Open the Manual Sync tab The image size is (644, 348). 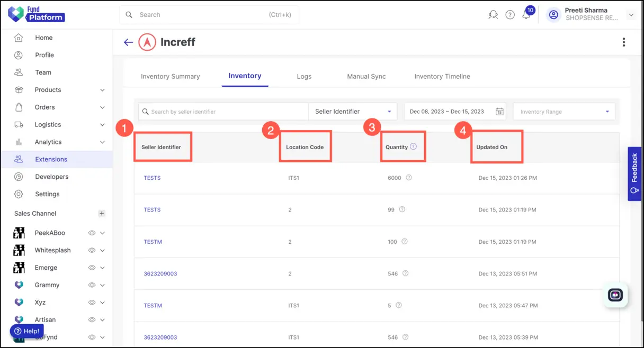coord(366,76)
